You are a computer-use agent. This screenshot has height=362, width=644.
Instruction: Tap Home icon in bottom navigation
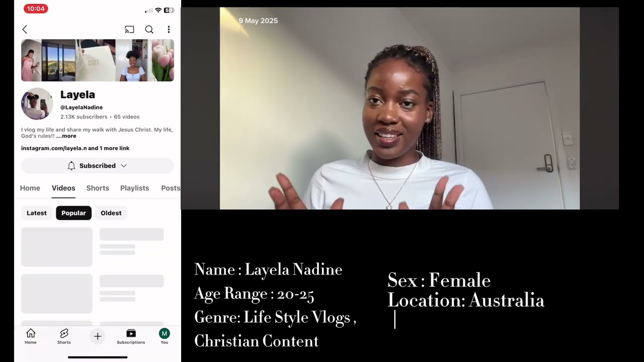coord(31,336)
